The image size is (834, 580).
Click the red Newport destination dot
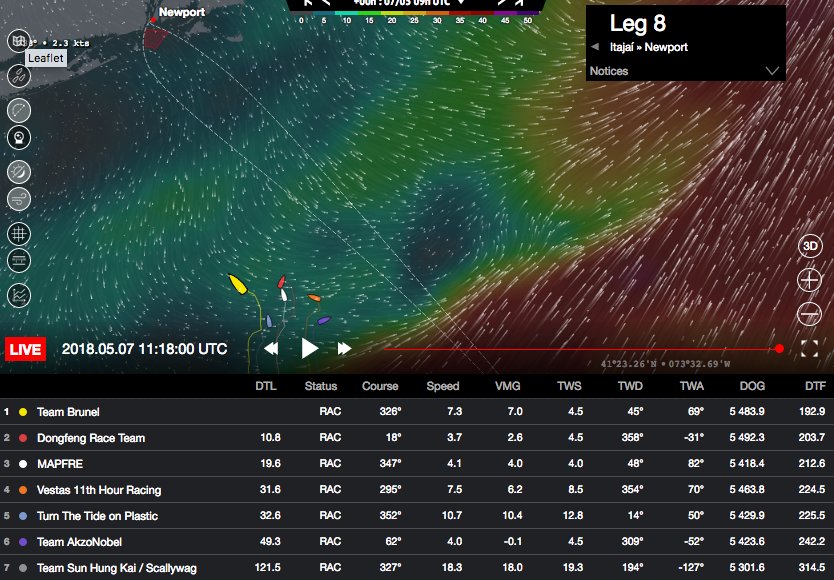point(153,20)
